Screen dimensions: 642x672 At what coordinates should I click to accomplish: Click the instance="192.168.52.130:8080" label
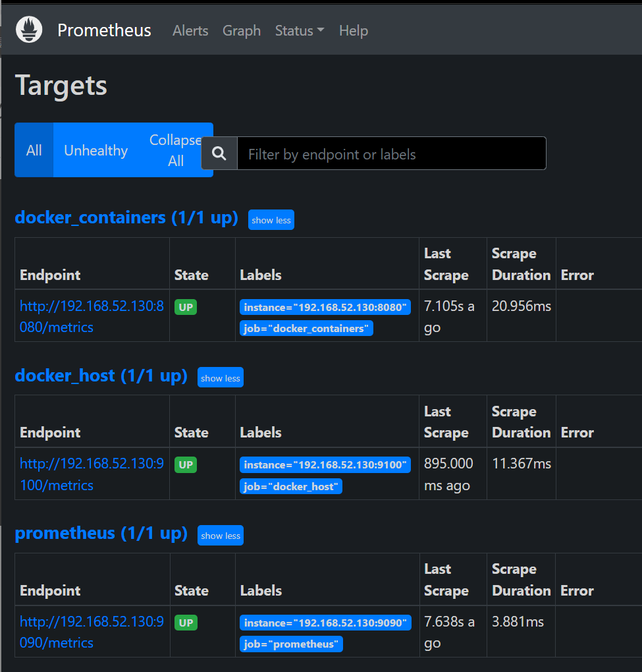(325, 307)
